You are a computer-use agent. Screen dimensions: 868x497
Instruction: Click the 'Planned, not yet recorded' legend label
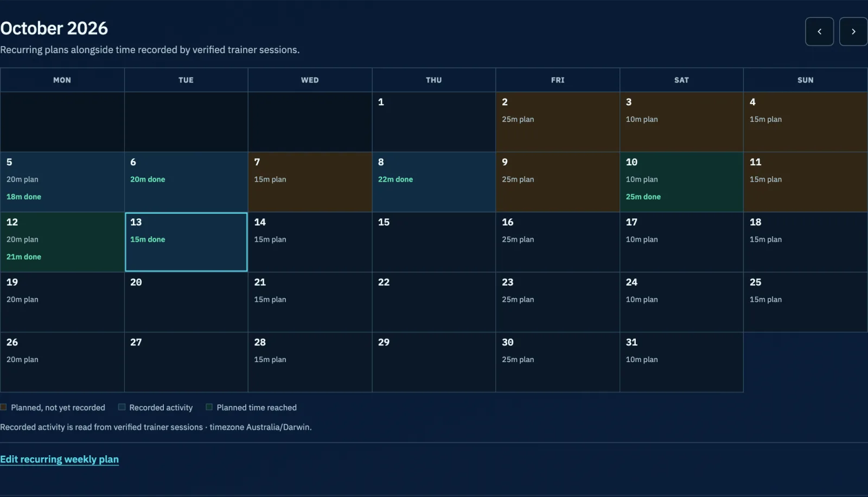pyautogui.click(x=58, y=408)
